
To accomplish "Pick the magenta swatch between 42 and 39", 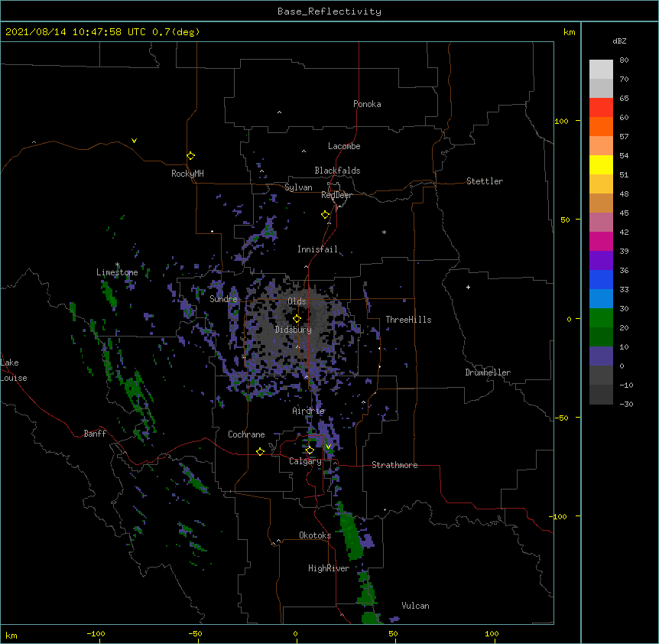I will pos(601,241).
